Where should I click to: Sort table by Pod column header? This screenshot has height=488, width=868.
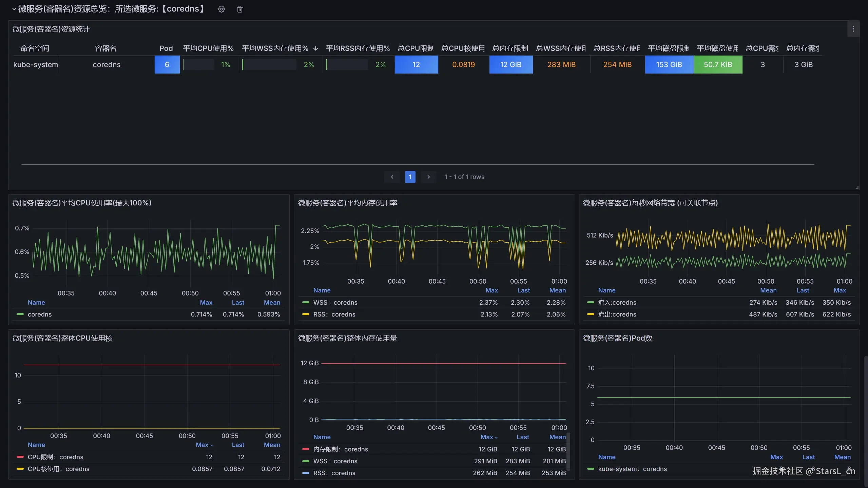[x=166, y=48]
